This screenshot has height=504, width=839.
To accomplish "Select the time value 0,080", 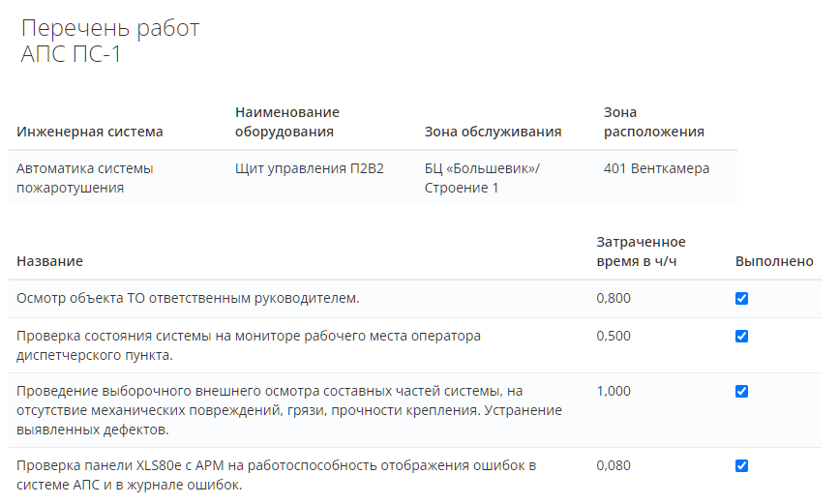I will (x=614, y=465).
